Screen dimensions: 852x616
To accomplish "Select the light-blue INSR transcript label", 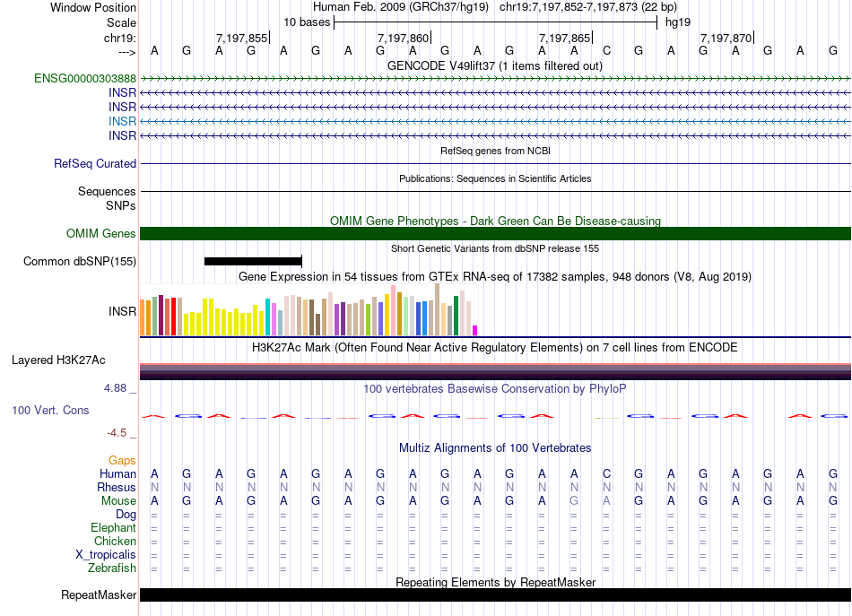I will coord(123,121).
